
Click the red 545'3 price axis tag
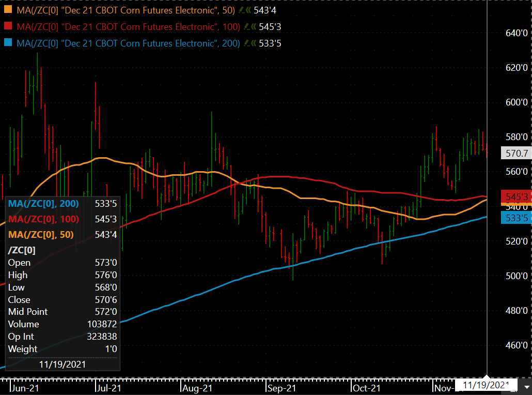(517, 196)
